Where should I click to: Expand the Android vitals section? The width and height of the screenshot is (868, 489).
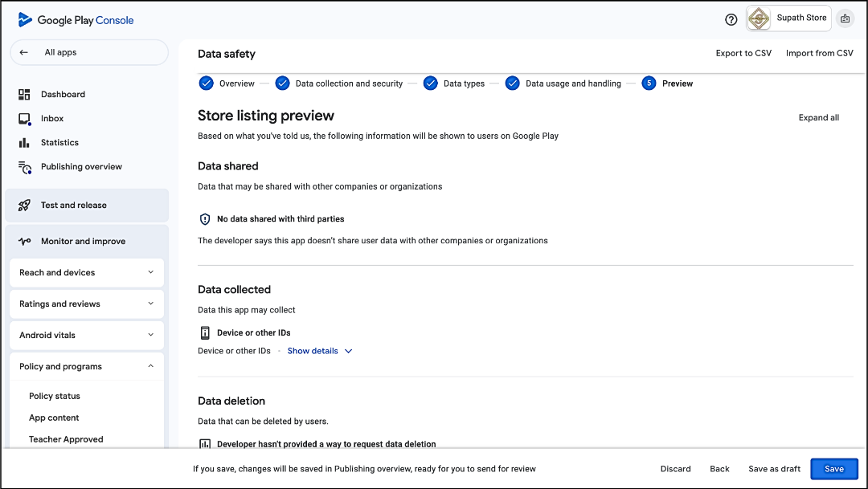pyautogui.click(x=150, y=336)
